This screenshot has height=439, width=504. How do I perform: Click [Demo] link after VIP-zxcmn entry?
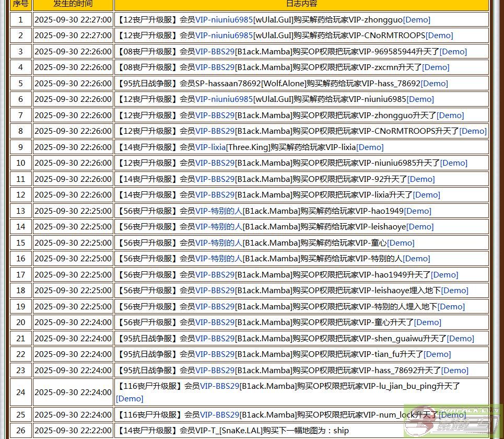coord(436,67)
